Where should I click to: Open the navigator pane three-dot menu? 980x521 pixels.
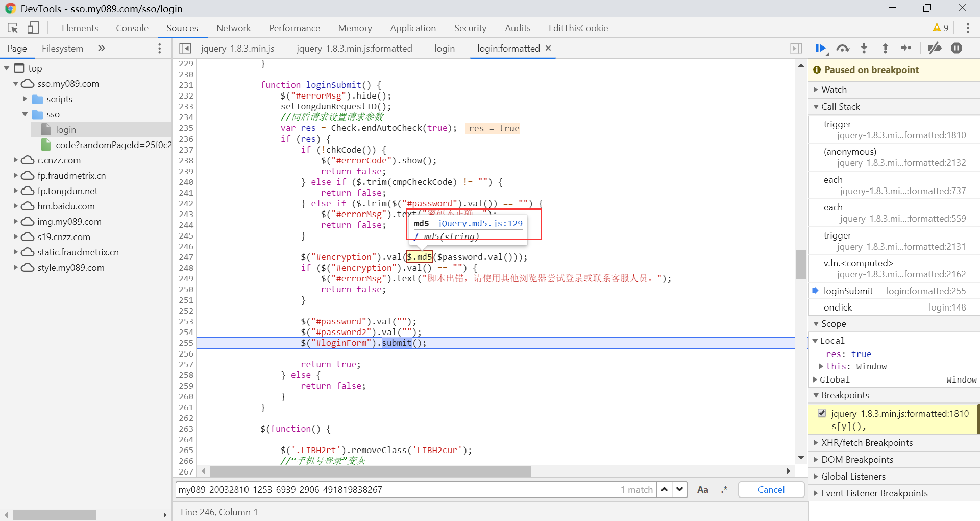(160, 48)
